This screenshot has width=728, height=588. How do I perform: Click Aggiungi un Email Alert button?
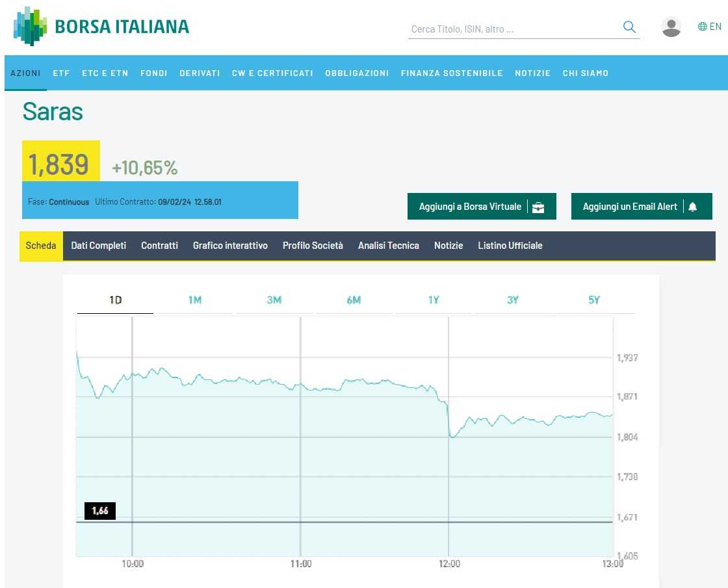[641, 207]
